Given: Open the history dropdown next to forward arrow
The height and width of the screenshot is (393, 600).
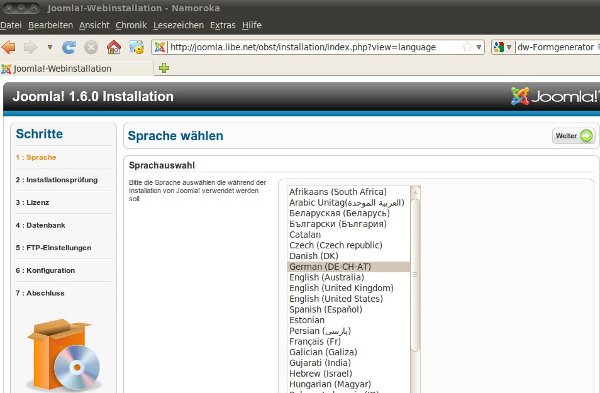Looking at the screenshot, I should coord(50,47).
